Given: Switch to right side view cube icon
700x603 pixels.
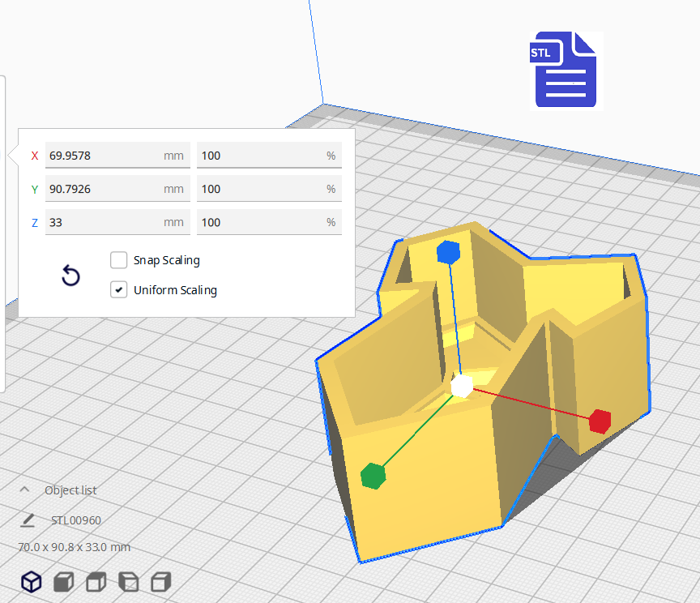Looking at the screenshot, I should pos(161,581).
